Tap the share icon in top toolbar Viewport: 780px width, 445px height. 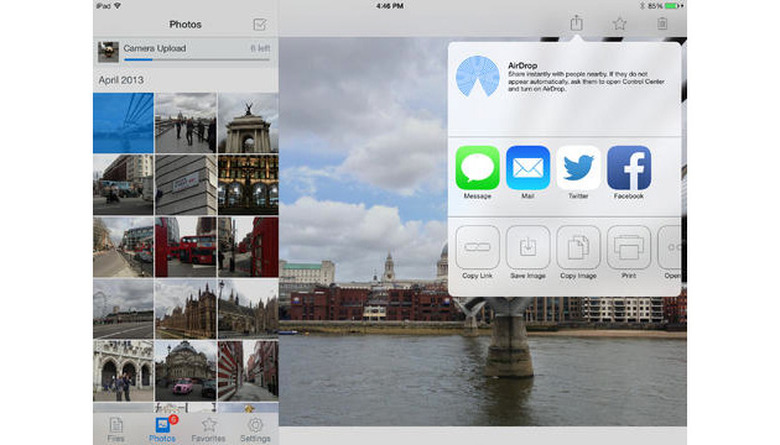pos(576,22)
